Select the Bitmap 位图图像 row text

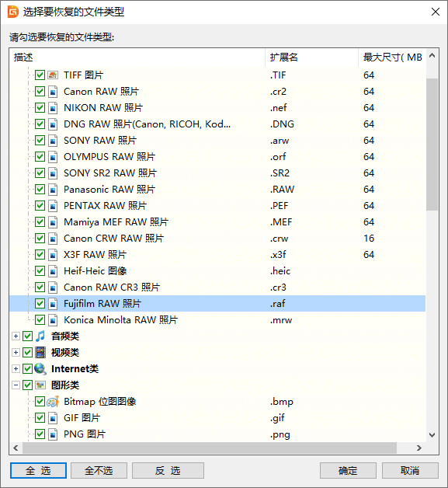(100, 402)
